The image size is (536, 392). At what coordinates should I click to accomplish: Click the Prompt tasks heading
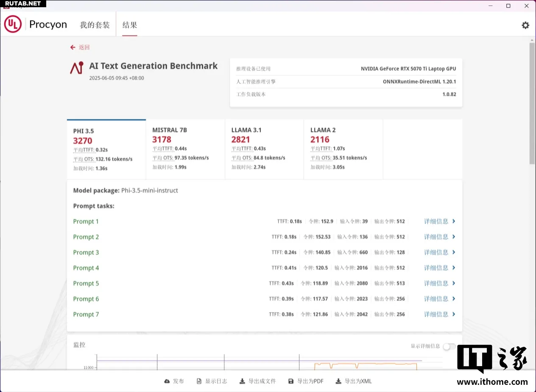click(x=94, y=206)
